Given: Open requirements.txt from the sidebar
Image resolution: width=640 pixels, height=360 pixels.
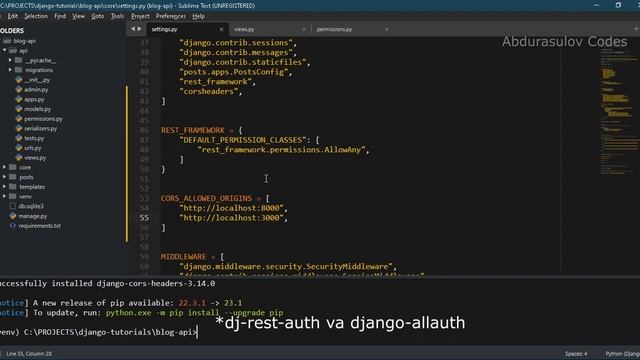Looking at the screenshot, I should pyautogui.click(x=40, y=225).
